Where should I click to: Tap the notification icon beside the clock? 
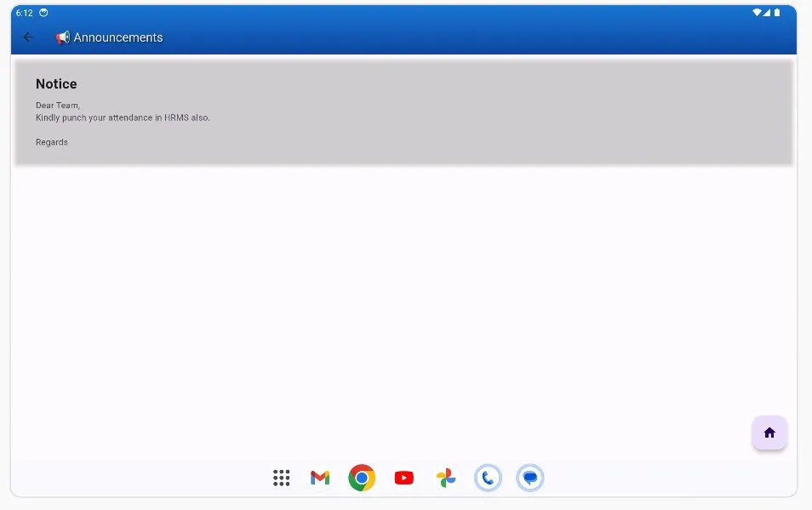[43, 13]
